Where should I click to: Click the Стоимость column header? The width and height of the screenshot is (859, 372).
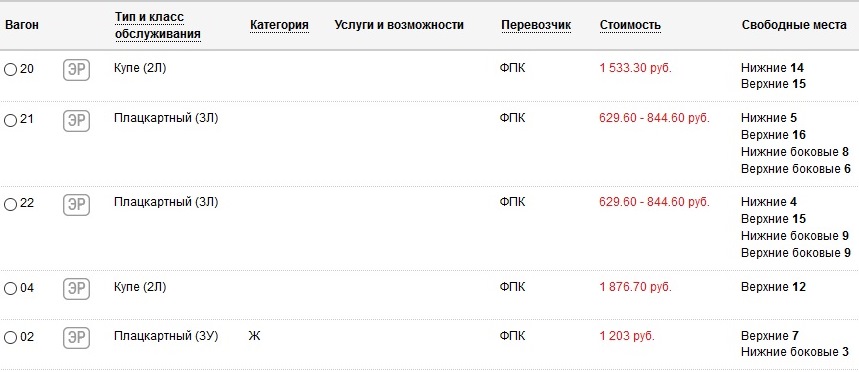click(x=630, y=25)
